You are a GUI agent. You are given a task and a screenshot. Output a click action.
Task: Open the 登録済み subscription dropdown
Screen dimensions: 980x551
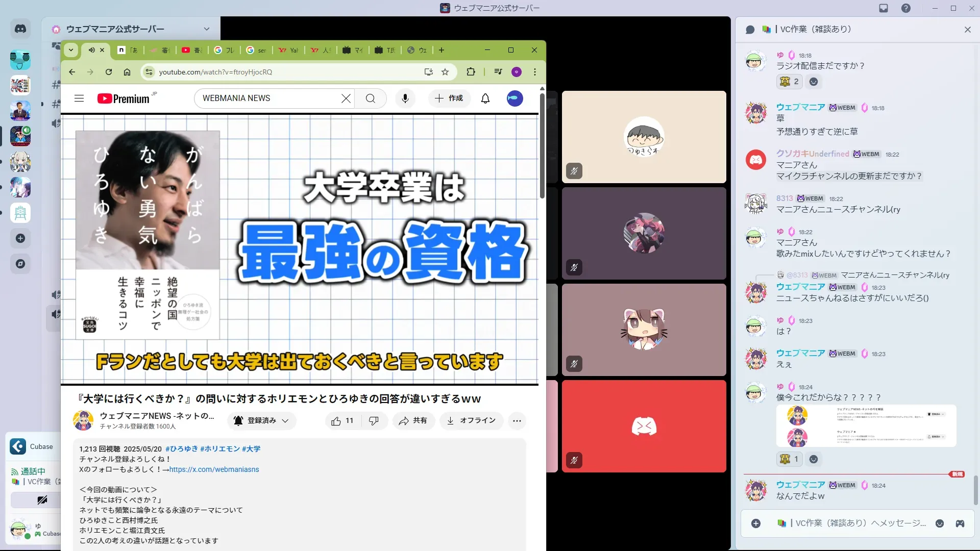point(262,421)
